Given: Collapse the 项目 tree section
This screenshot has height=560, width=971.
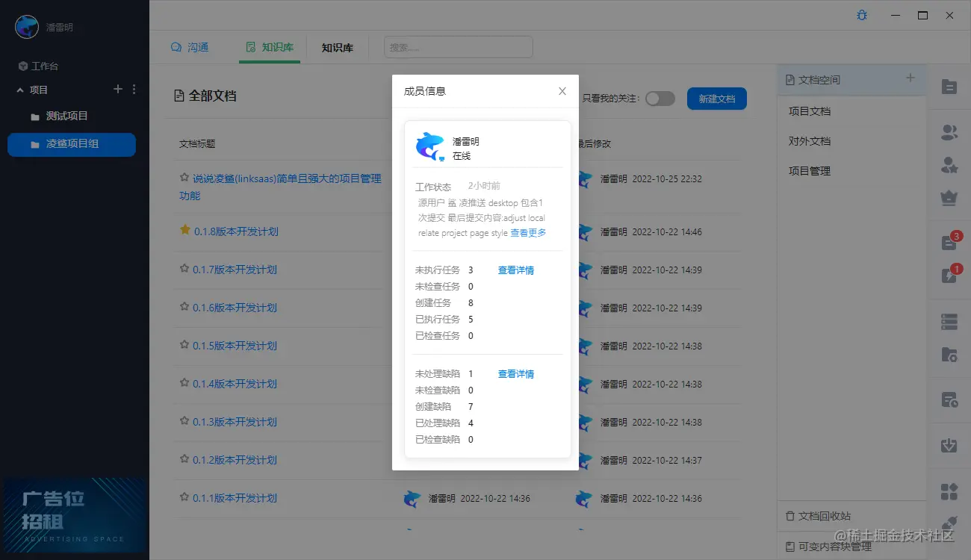Looking at the screenshot, I should pyautogui.click(x=20, y=90).
